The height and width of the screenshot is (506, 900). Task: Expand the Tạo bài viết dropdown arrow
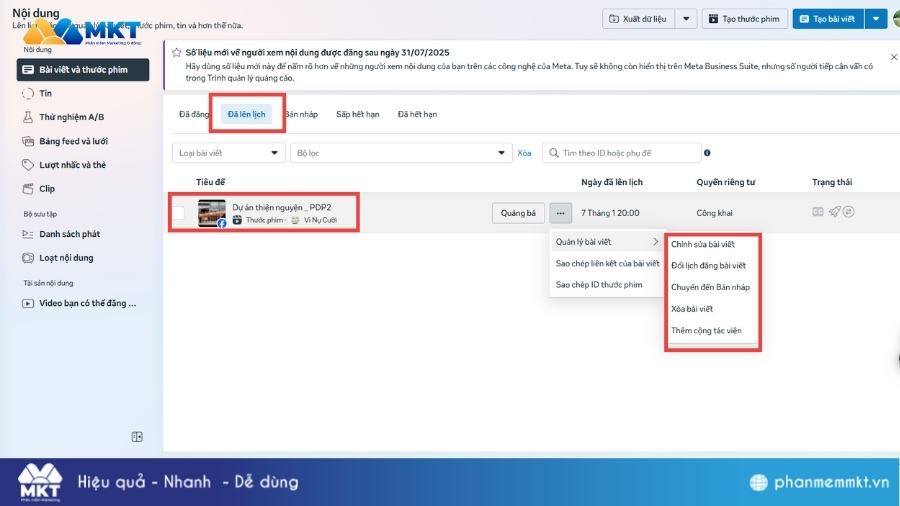[x=876, y=19]
